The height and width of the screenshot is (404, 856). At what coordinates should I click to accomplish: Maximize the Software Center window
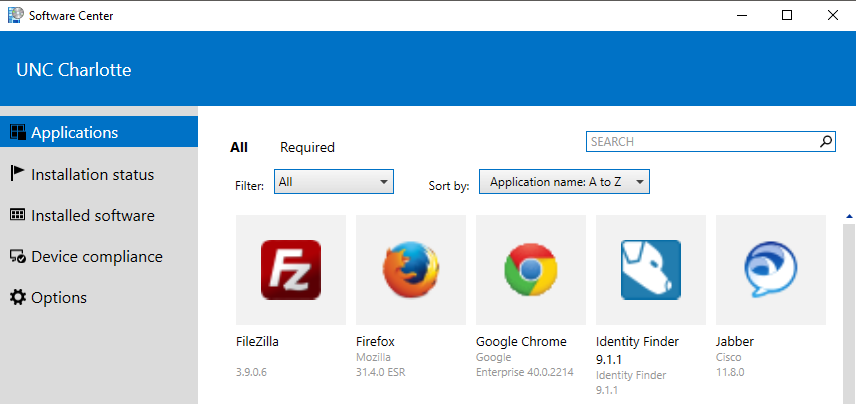787,15
